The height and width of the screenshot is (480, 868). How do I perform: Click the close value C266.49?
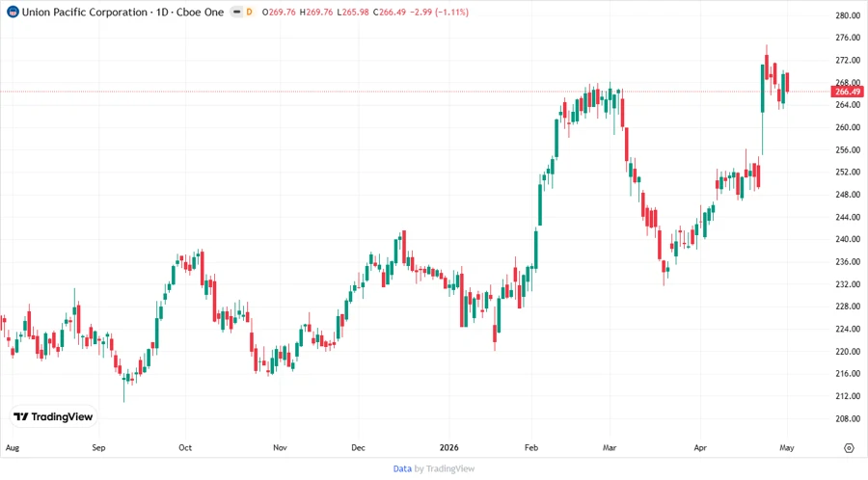(x=390, y=12)
